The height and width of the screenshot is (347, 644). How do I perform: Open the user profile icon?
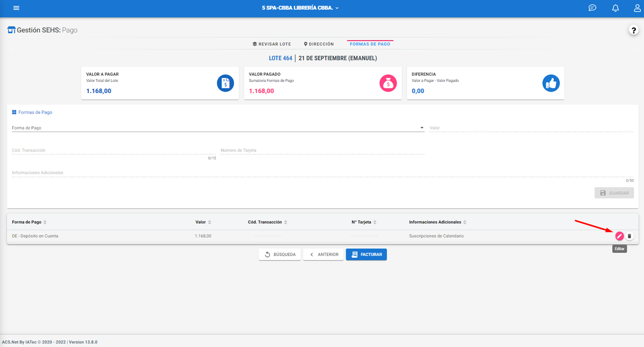click(637, 8)
